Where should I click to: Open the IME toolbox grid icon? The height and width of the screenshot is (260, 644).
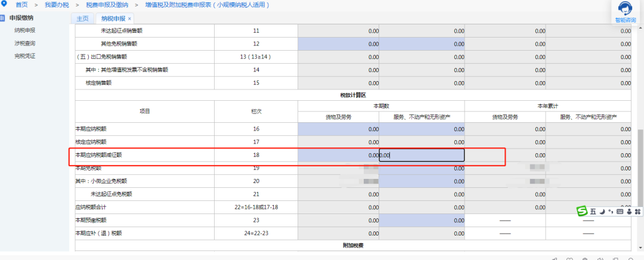click(637, 212)
